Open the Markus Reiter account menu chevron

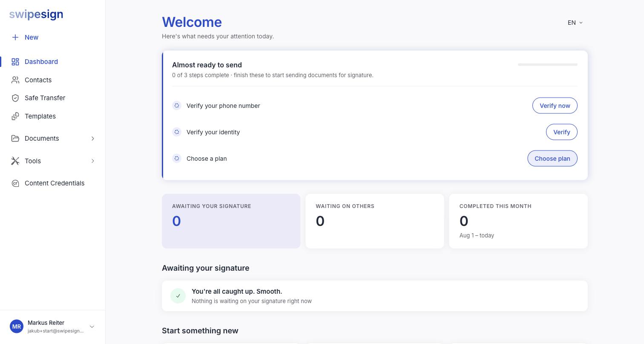click(x=92, y=327)
